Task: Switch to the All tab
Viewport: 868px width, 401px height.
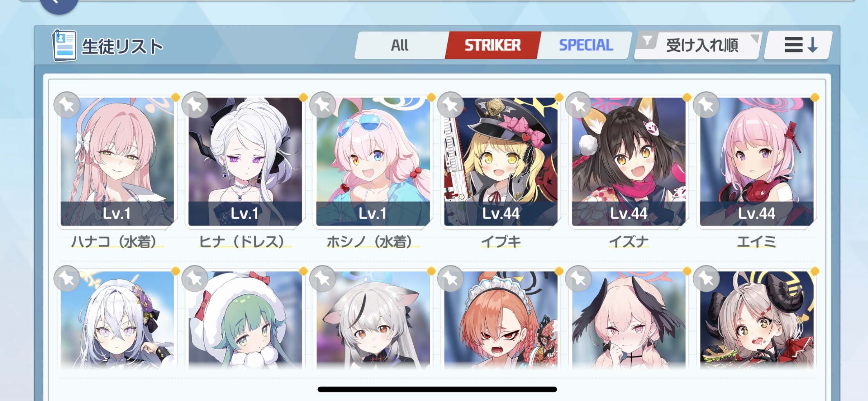Action: click(400, 45)
